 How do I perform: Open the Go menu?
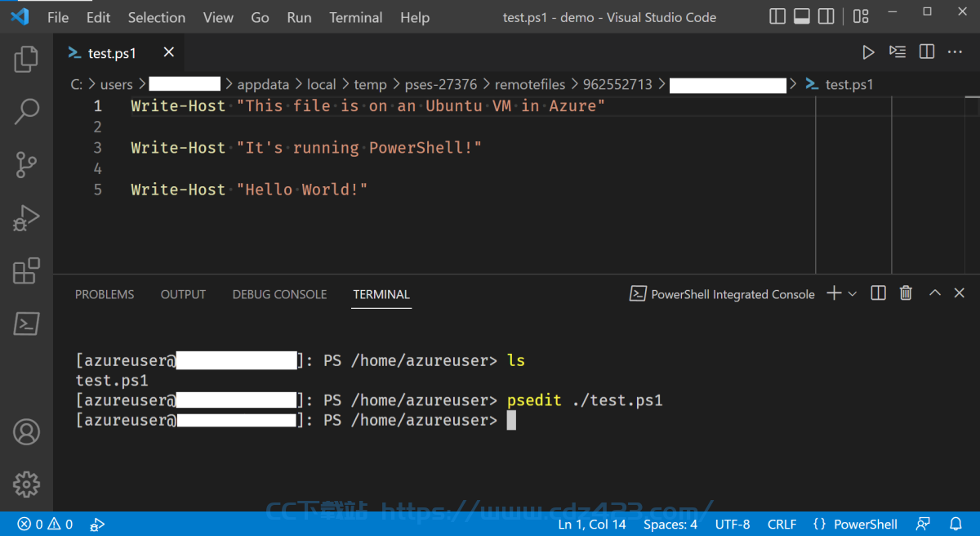[261, 17]
